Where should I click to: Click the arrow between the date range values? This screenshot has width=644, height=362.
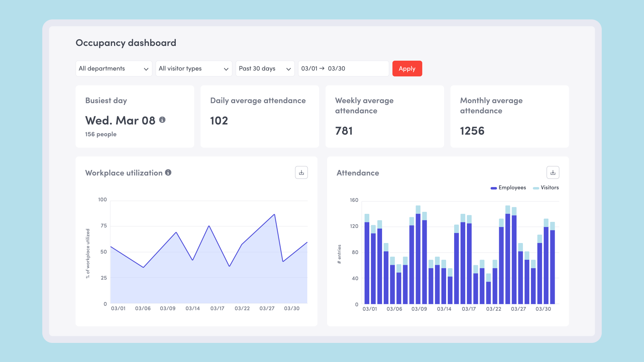(322, 68)
